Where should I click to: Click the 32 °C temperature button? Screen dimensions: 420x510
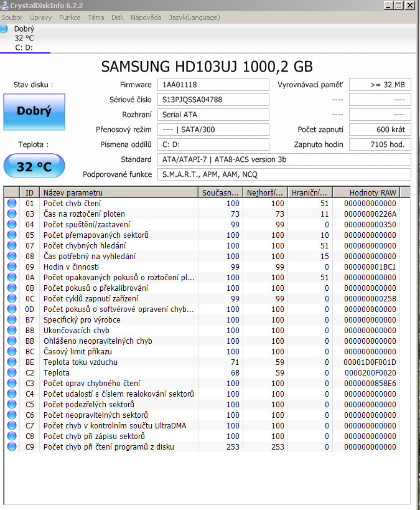[34, 167]
